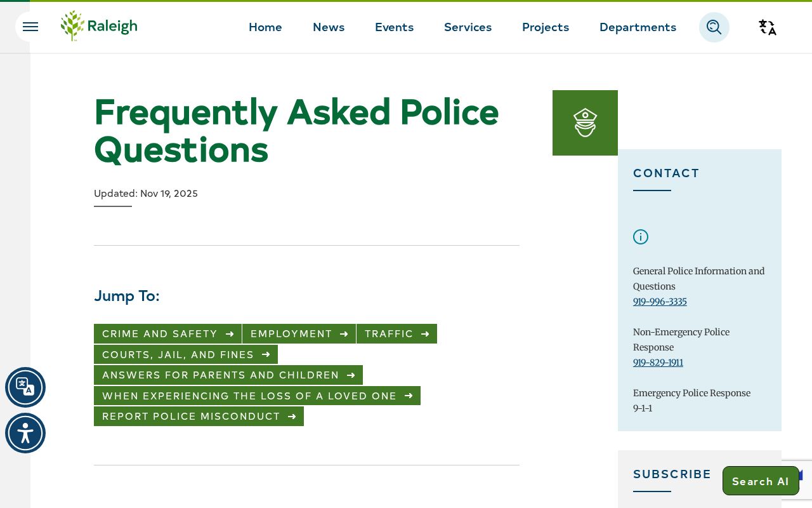This screenshot has width=812, height=508.
Task: Call the 919-996-3335 phone link
Action: [660, 302]
